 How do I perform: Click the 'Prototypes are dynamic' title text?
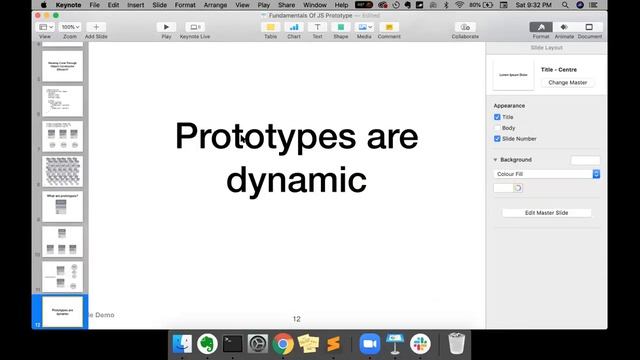(x=297, y=158)
